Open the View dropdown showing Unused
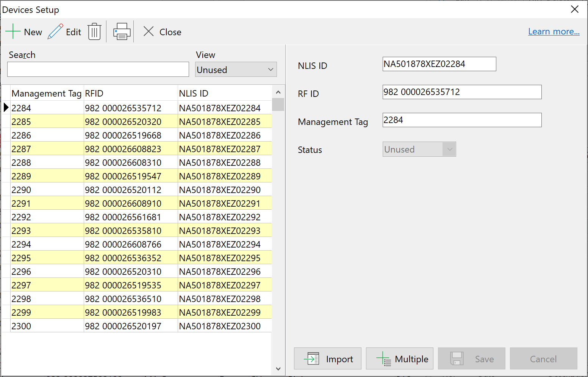Viewport: 588px width, 377px height. 236,70
